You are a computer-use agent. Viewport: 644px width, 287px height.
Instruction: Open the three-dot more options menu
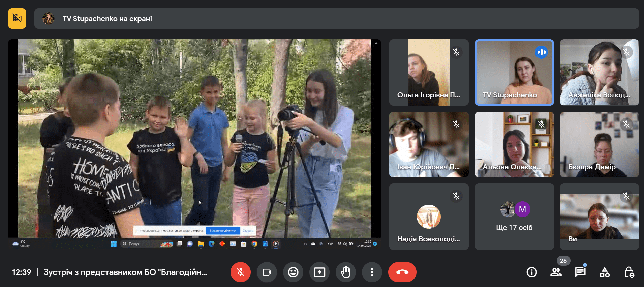pos(372,272)
